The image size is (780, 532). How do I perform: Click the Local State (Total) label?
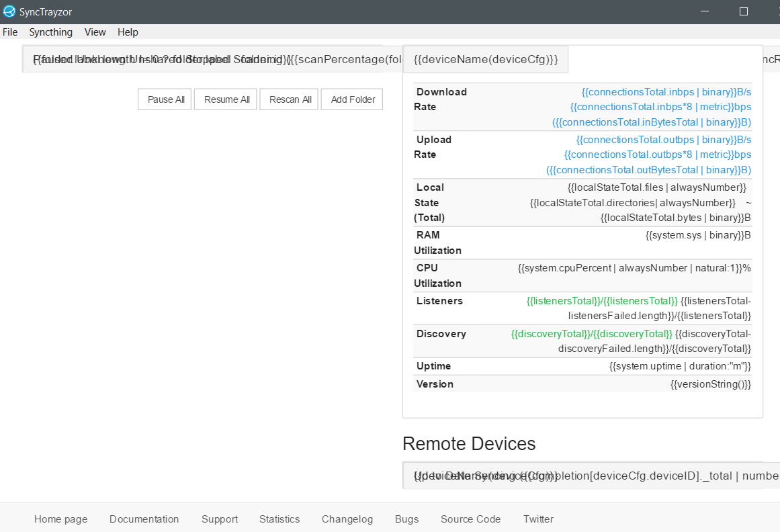pos(430,202)
